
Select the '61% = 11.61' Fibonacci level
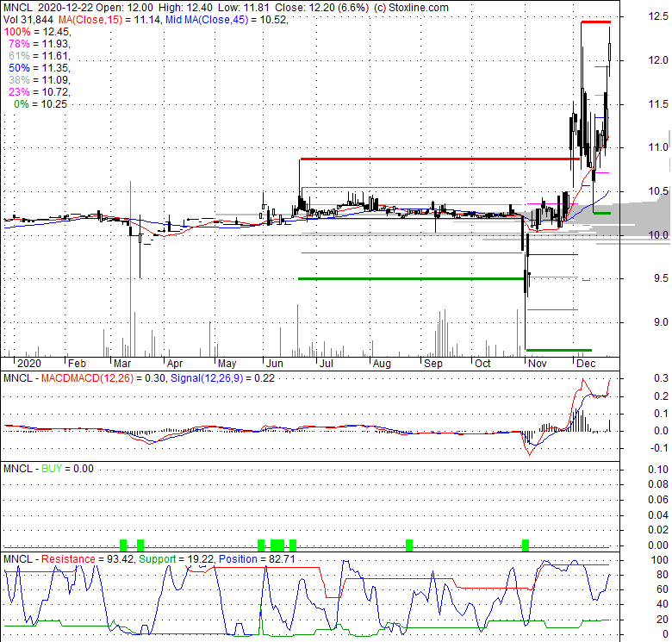click(x=40, y=56)
